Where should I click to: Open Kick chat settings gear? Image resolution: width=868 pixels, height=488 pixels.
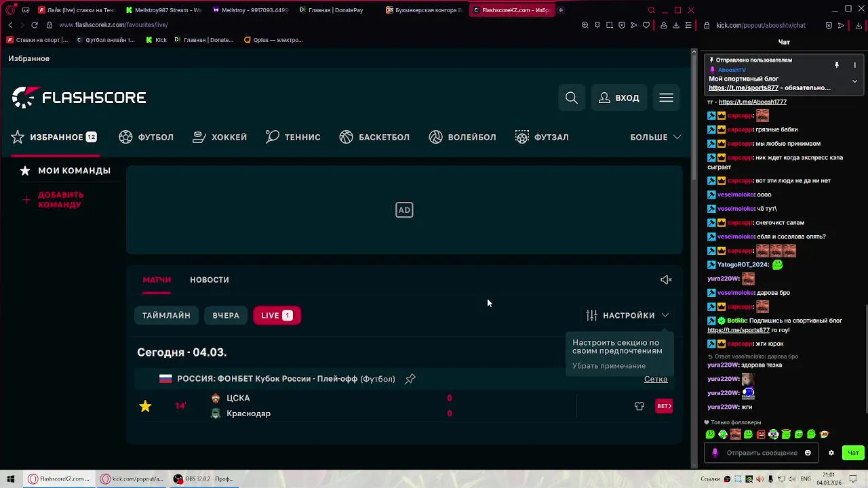point(831,453)
